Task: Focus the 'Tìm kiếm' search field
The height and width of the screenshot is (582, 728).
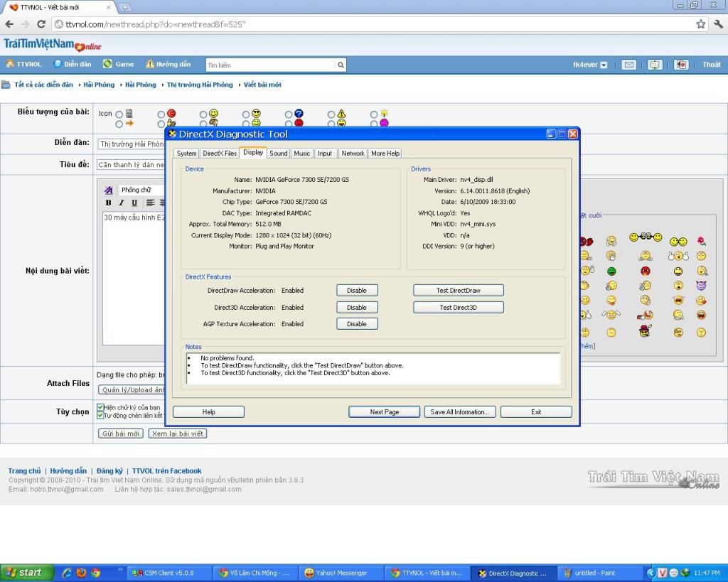Action: [x=271, y=65]
